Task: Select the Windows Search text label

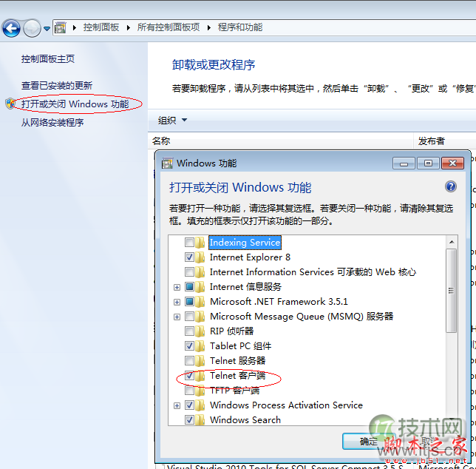Action: 245,419
